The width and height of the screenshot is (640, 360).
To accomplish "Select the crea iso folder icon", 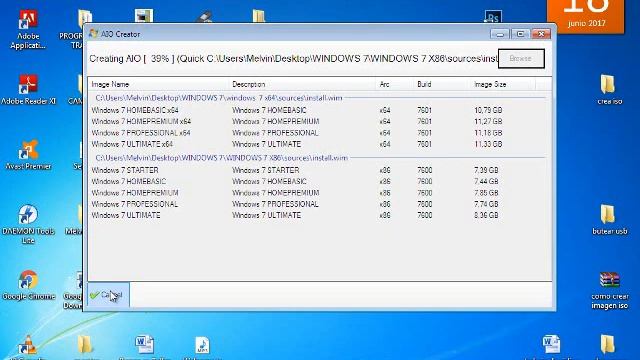I will (609, 89).
